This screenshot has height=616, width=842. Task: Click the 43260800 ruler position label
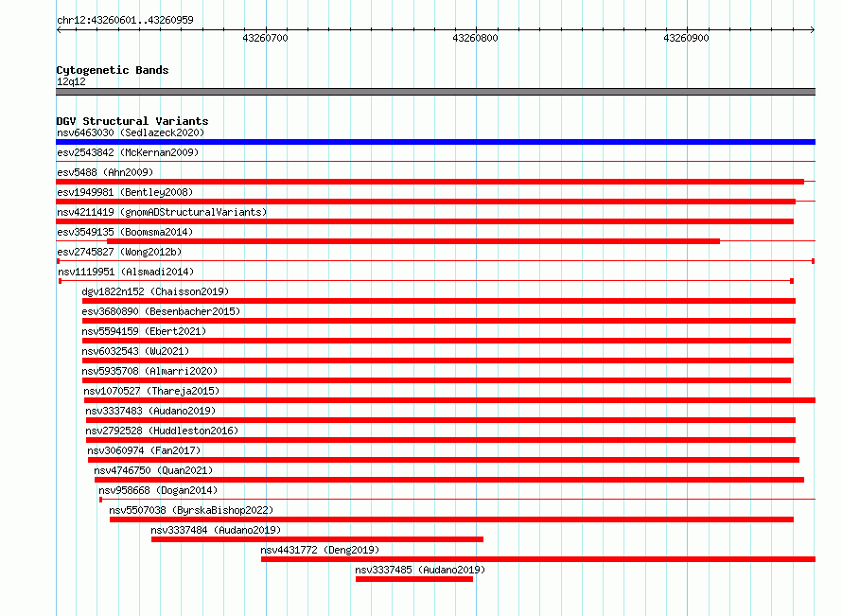(x=475, y=38)
